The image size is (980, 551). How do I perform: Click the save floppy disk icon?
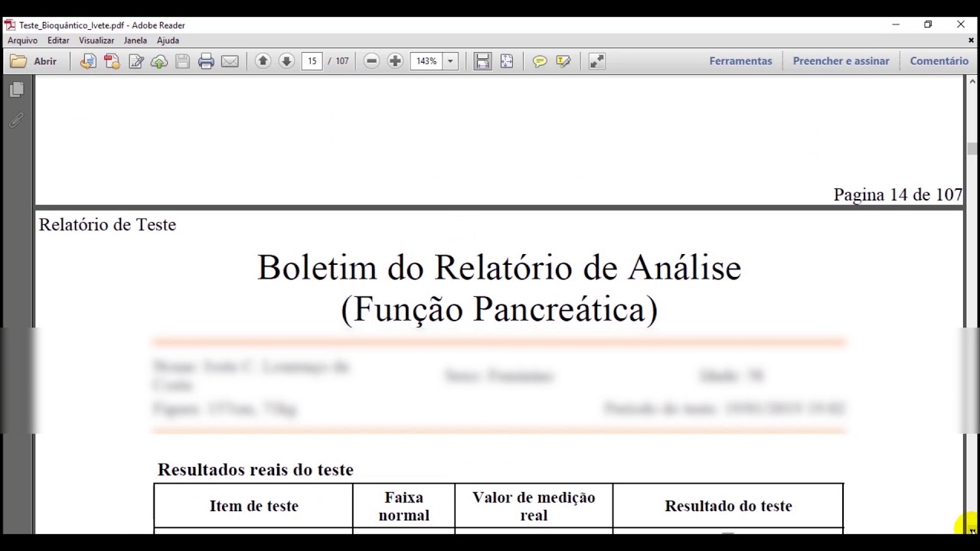click(x=182, y=61)
